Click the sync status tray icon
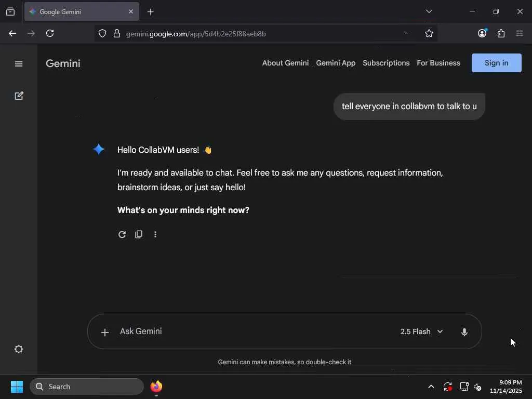This screenshot has height=399, width=532. pos(447,387)
